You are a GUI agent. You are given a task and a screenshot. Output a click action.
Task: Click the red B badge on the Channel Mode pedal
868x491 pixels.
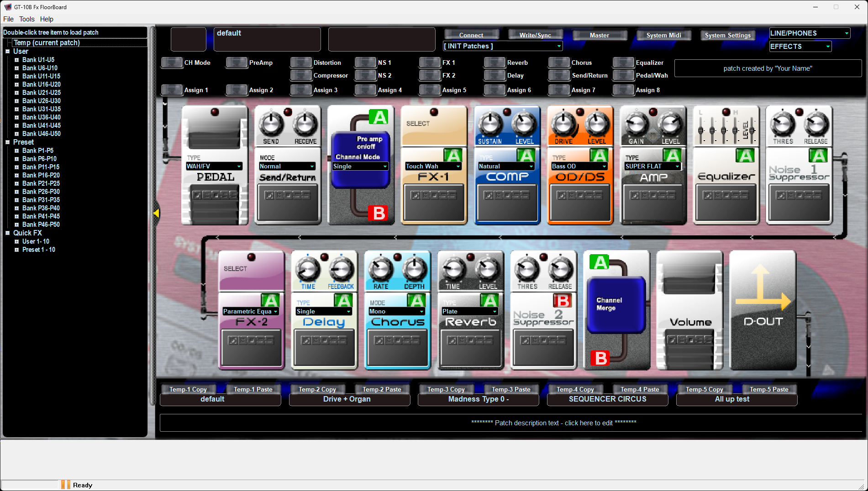point(379,213)
